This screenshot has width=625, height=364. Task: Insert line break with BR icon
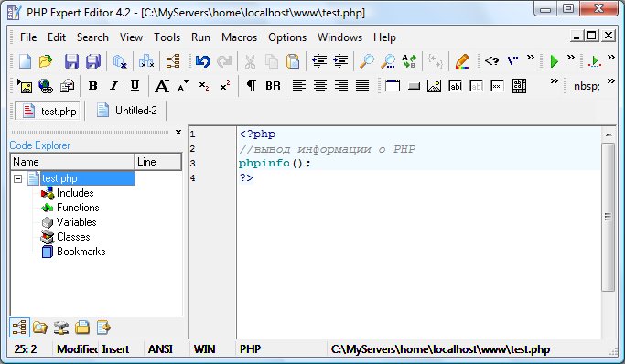coord(273,86)
